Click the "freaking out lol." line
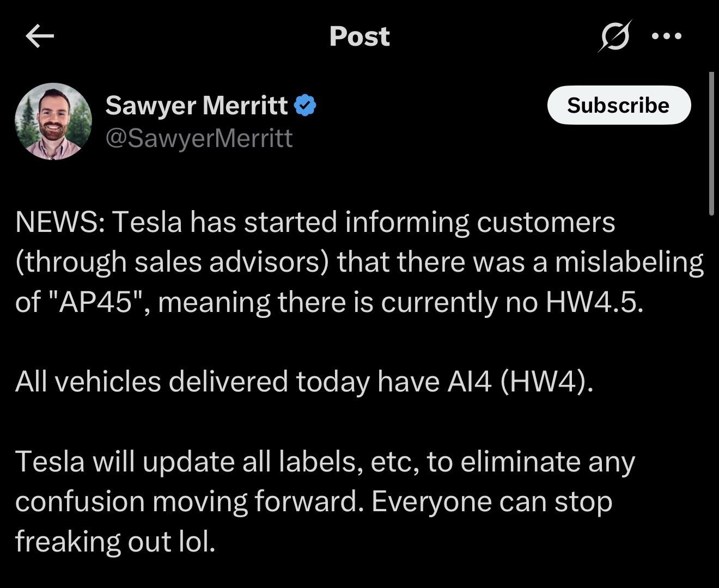The image size is (719, 588). point(115,541)
